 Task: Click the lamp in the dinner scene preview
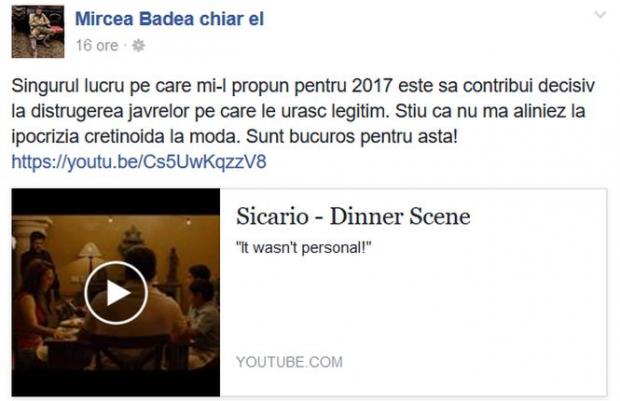pos(89,255)
